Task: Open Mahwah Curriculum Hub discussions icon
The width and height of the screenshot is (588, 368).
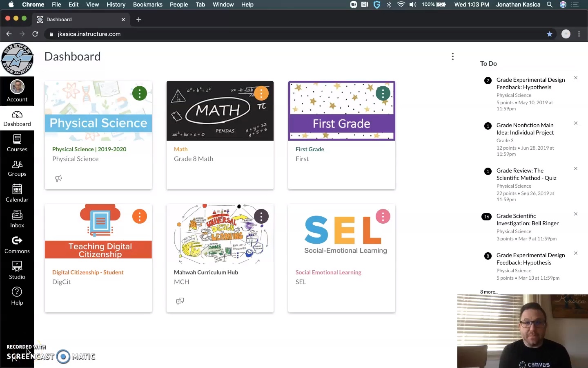Action: (180, 301)
